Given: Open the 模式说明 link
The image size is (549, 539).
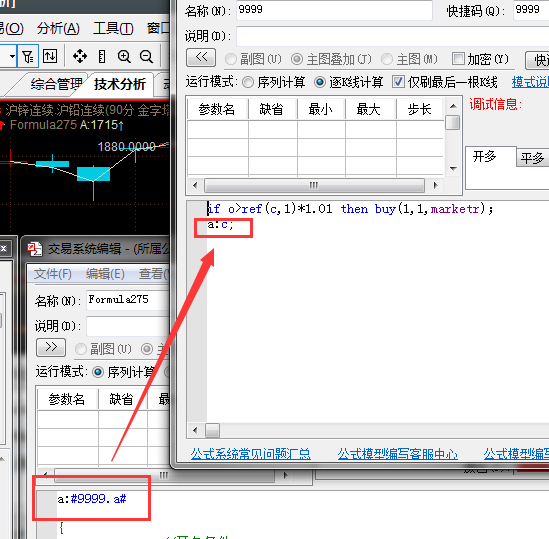Looking at the screenshot, I should coord(530,82).
